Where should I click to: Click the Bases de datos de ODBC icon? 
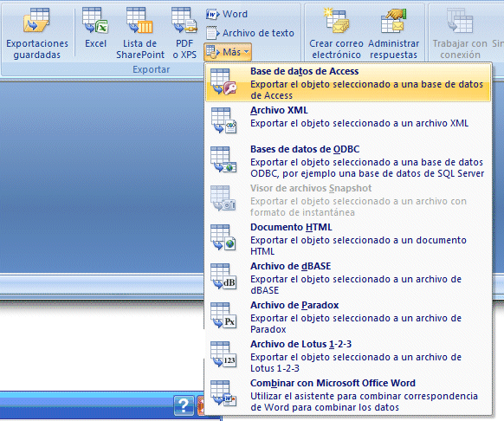(223, 159)
